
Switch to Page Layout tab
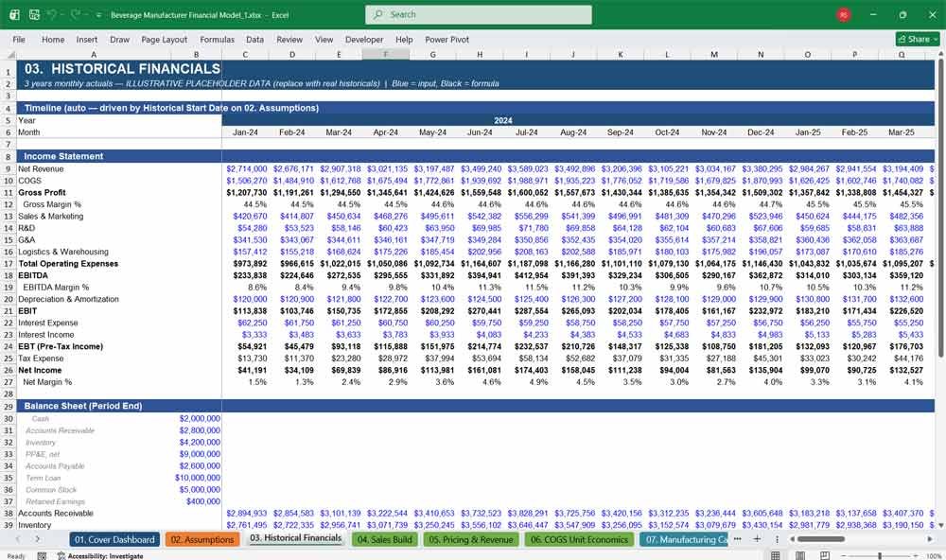click(x=164, y=39)
